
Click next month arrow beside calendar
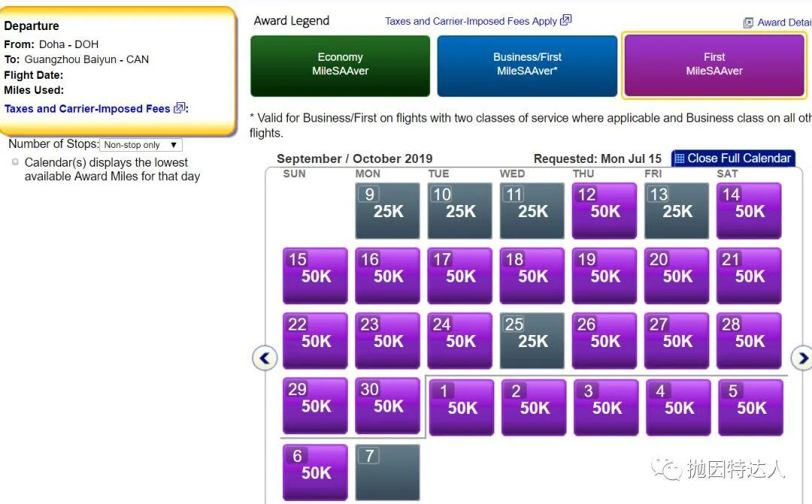click(801, 358)
